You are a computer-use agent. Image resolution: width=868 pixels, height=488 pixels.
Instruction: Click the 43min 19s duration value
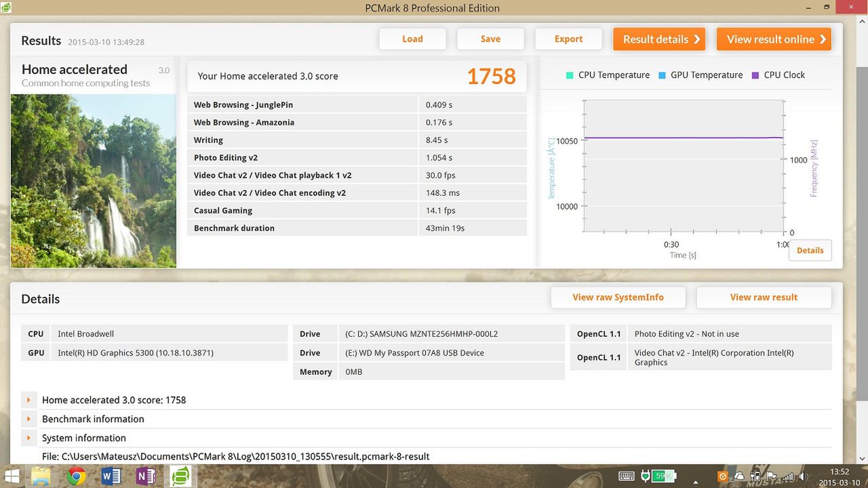(445, 228)
